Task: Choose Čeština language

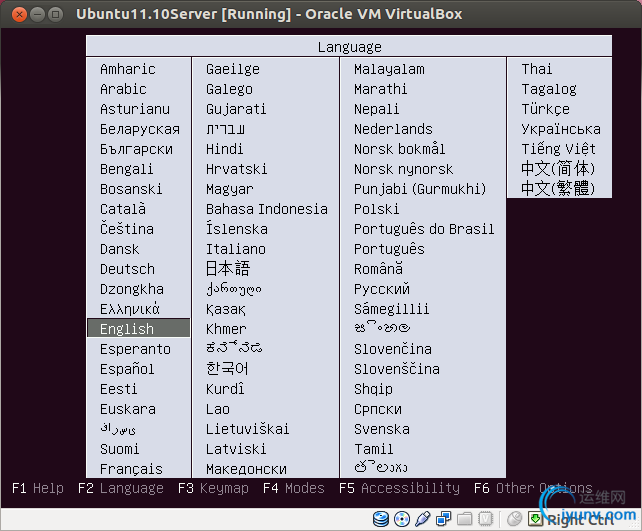Action: click(x=127, y=229)
